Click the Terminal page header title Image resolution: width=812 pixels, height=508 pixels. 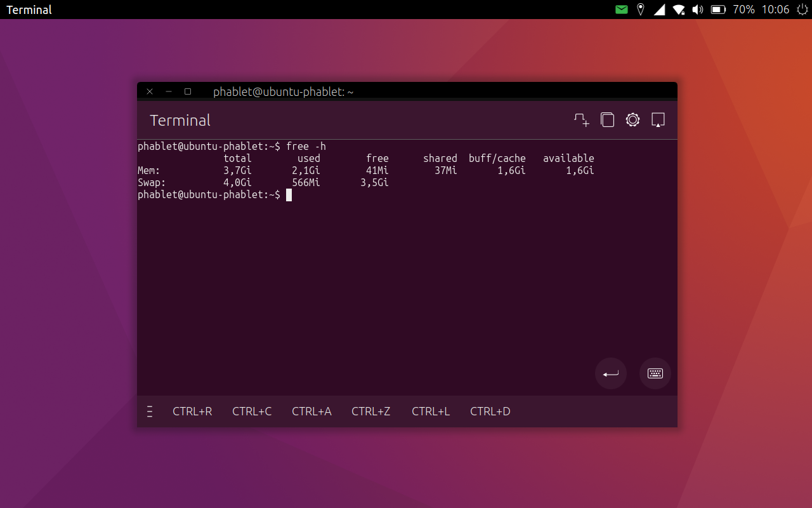pyautogui.click(x=180, y=120)
